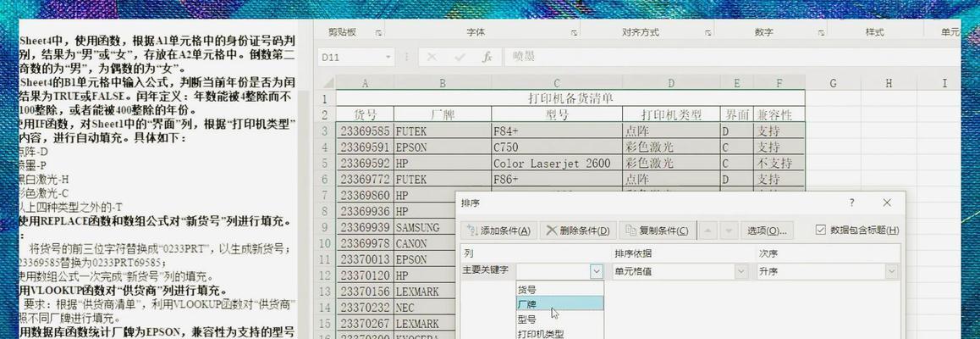Viewport: 980px width, 339px height.
Task: Select column G header
Action: [x=833, y=83]
